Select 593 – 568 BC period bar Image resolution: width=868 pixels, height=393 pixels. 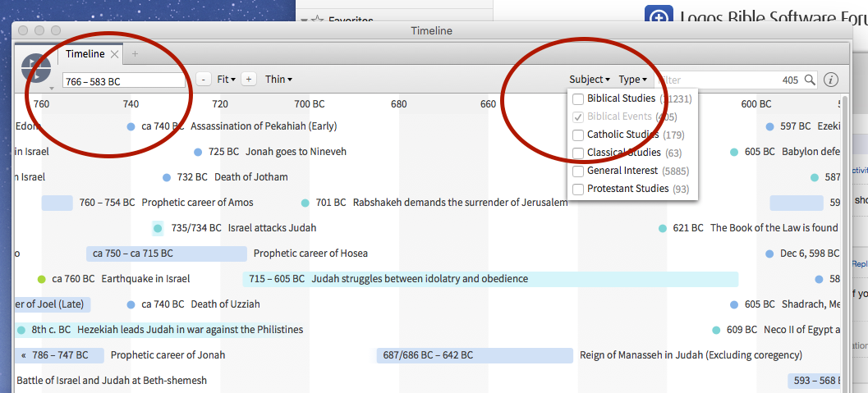click(815, 381)
